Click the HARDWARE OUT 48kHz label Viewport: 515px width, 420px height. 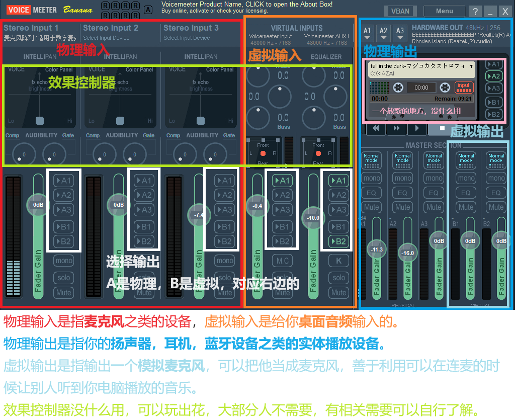pyautogui.click(x=456, y=28)
